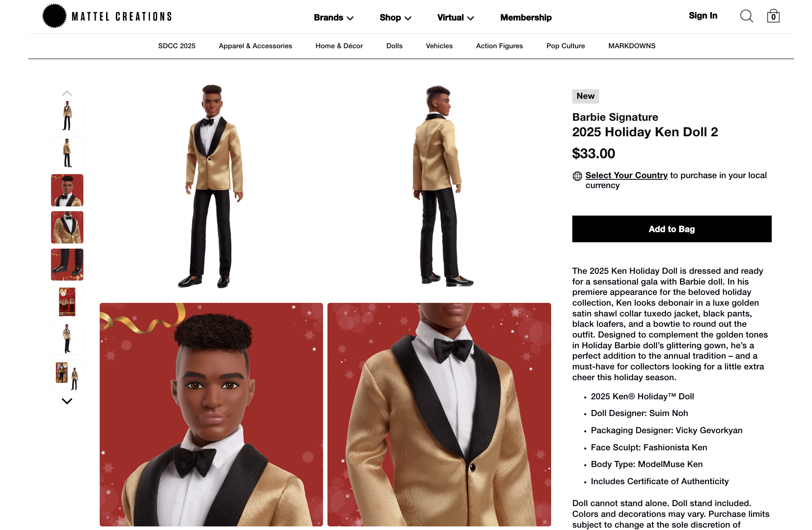The image size is (812, 530).
Task: Open the MARKDOWNS category
Action: coord(632,46)
